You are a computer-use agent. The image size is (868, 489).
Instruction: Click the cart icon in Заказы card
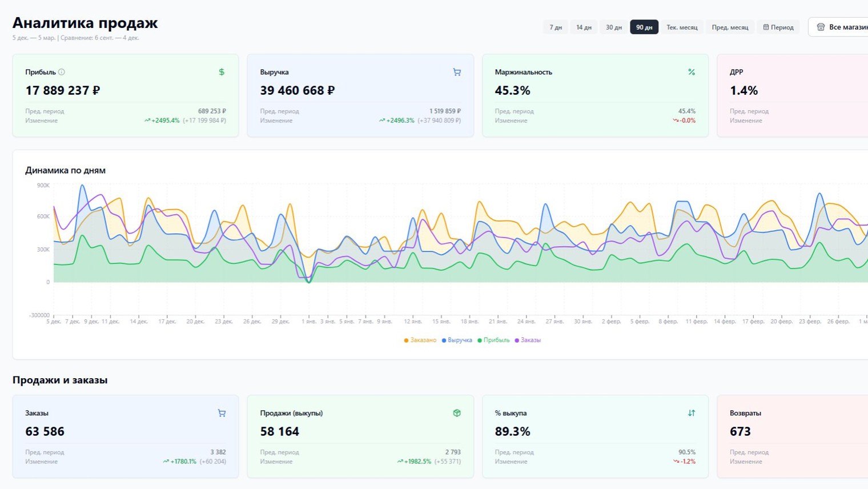tap(222, 413)
